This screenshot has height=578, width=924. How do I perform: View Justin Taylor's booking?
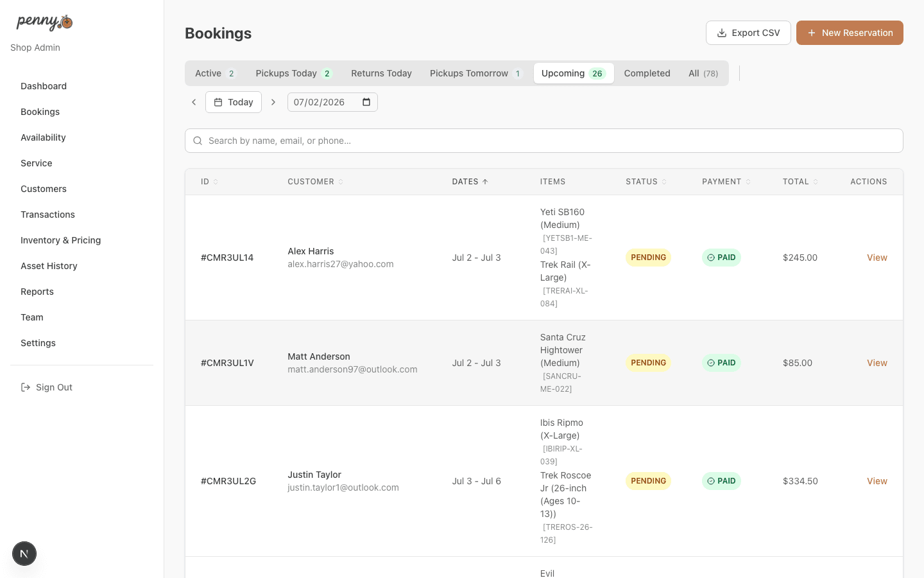point(877,481)
